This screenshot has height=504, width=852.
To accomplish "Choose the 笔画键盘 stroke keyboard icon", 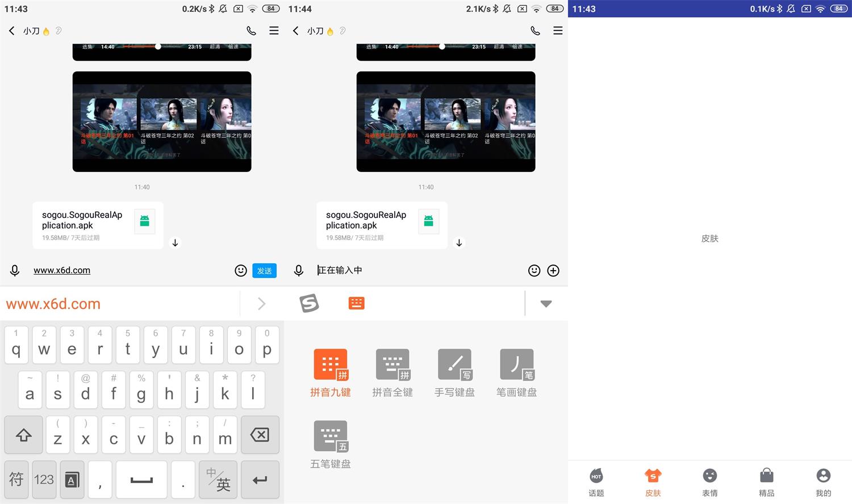I will (x=516, y=365).
